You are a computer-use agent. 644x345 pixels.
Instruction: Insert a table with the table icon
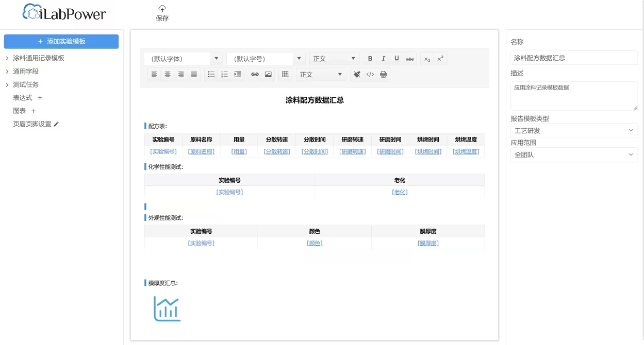pyautogui.click(x=285, y=74)
